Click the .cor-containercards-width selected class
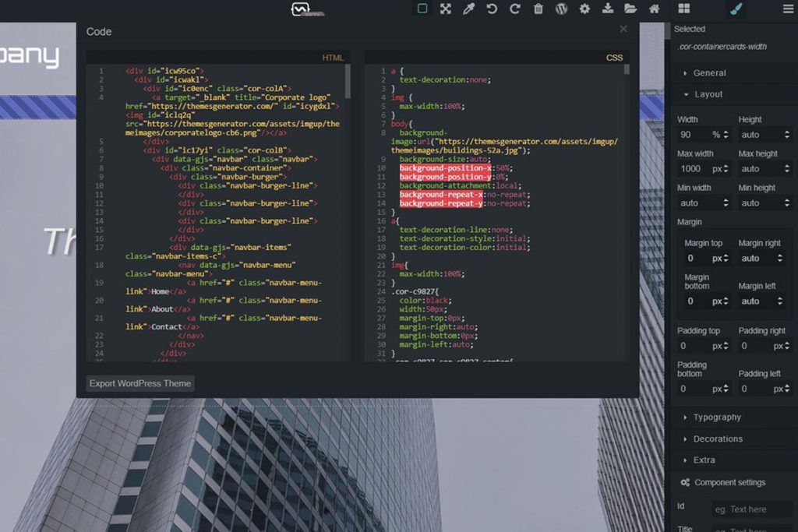This screenshot has width=798, height=532. tap(722, 46)
